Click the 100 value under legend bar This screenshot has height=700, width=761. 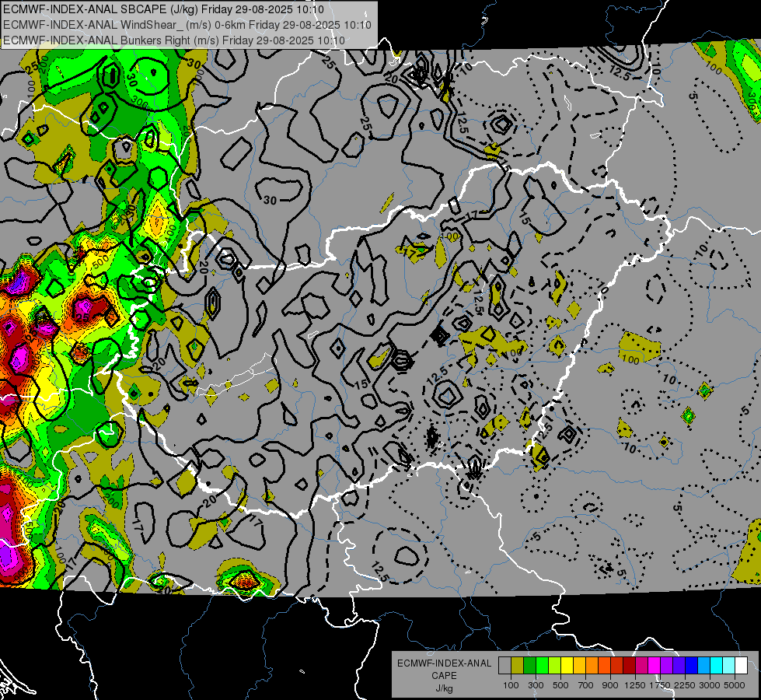(x=511, y=685)
